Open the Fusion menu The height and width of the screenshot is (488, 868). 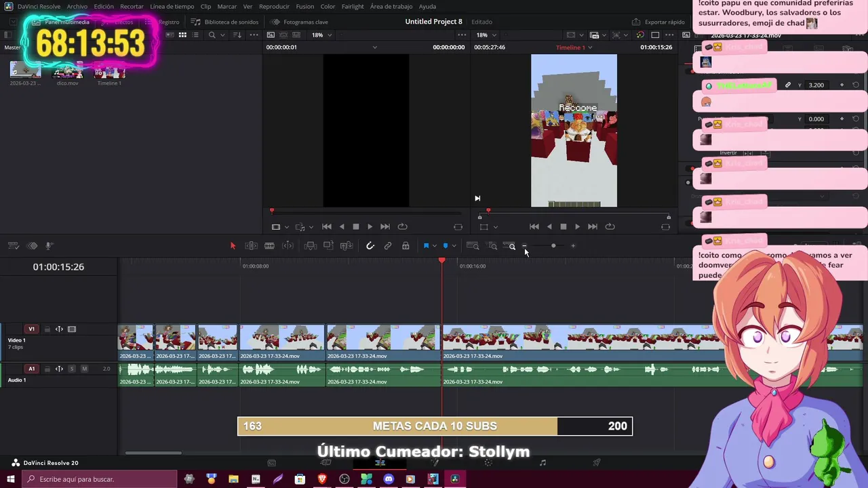tap(305, 6)
